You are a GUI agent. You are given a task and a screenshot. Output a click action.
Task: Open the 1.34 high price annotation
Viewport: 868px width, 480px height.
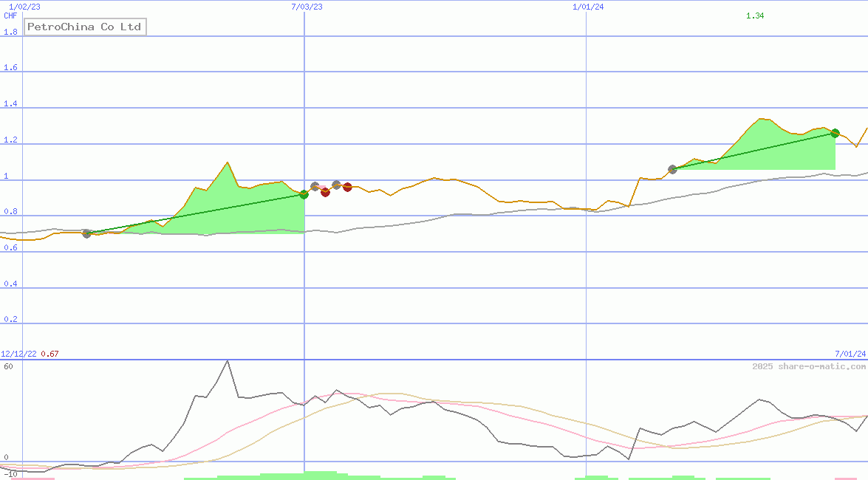[x=754, y=14]
